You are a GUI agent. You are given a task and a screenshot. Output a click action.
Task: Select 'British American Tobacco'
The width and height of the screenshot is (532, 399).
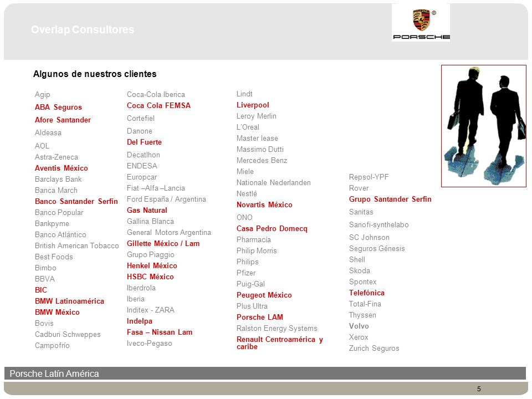tap(77, 245)
